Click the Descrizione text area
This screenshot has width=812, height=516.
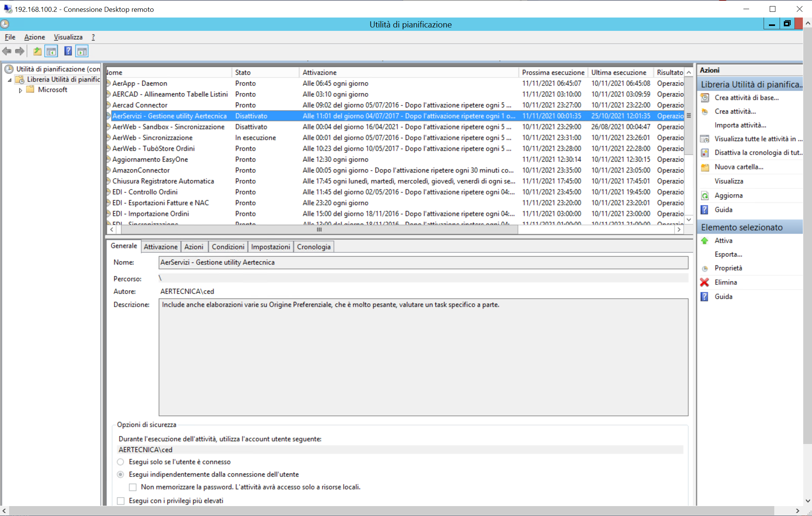point(423,357)
